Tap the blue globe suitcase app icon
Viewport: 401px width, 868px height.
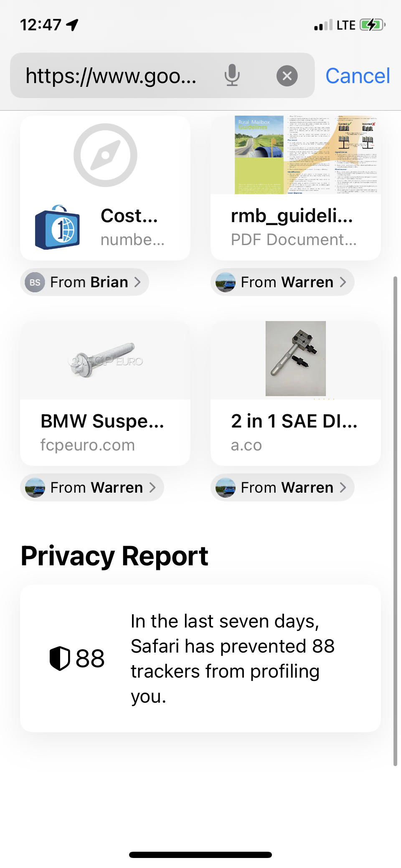(x=57, y=228)
